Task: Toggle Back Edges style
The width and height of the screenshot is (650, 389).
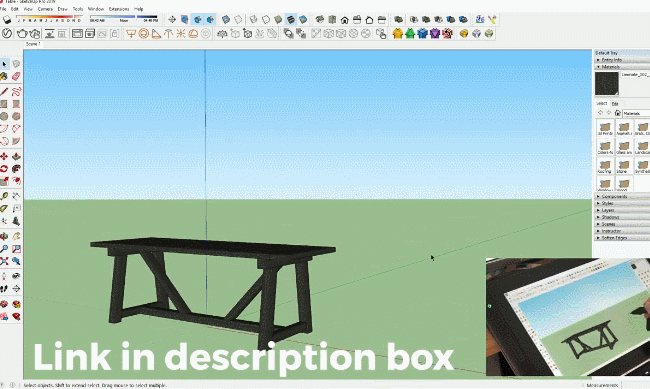Action: 238,19
